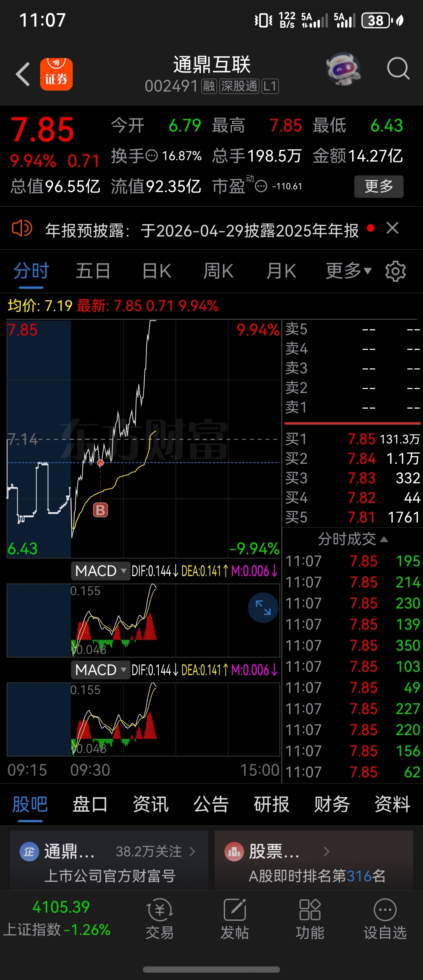Tap the stock name 通鼎互联 title
The height and width of the screenshot is (980, 423).
pyautogui.click(x=212, y=65)
